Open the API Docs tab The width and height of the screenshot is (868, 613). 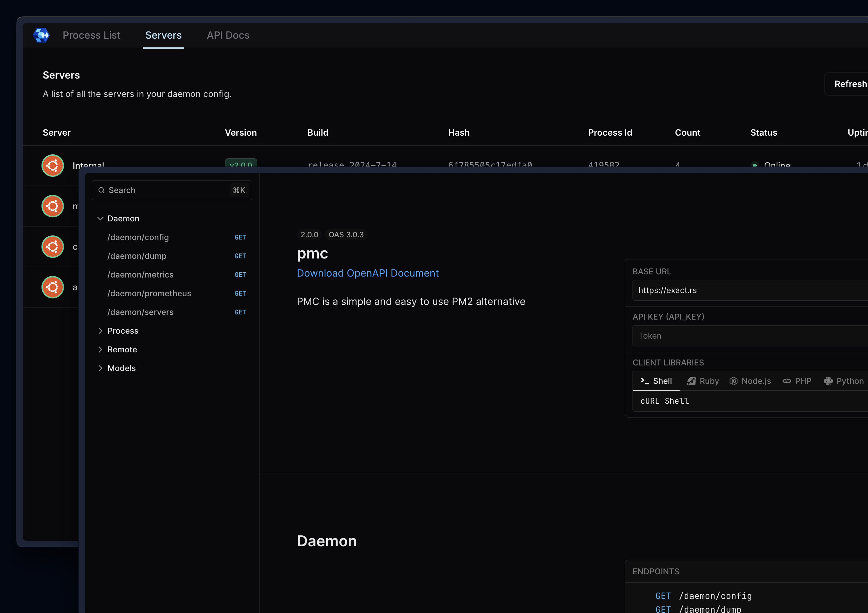click(x=228, y=35)
